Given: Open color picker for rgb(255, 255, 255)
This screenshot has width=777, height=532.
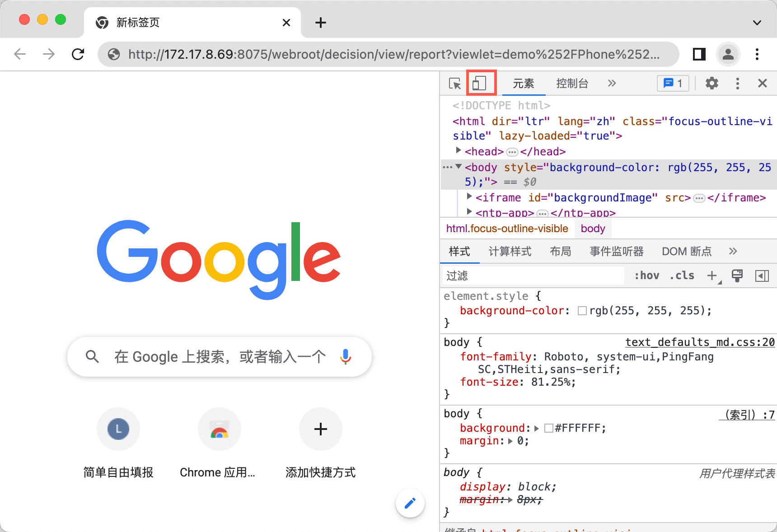Looking at the screenshot, I should click(582, 311).
